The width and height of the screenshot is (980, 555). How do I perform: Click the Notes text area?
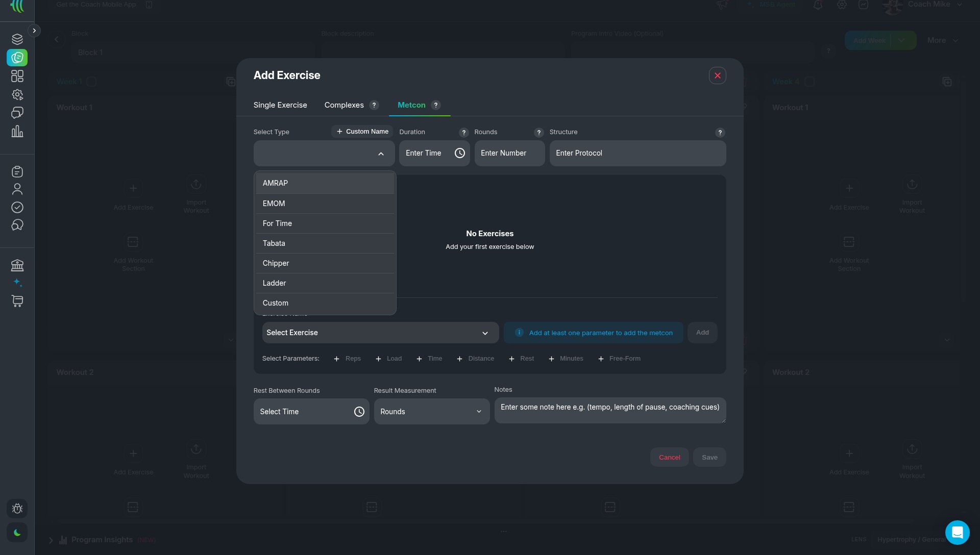click(610, 411)
